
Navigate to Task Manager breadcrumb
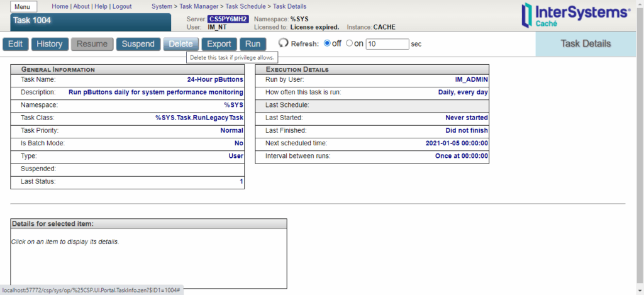[x=200, y=6]
